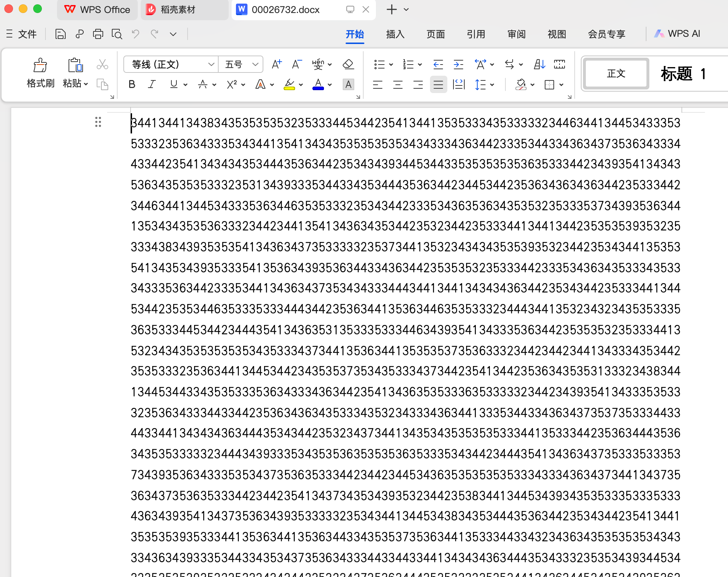Increase font size with A+ icon
Image resolution: width=728 pixels, height=577 pixels.
(x=277, y=64)
